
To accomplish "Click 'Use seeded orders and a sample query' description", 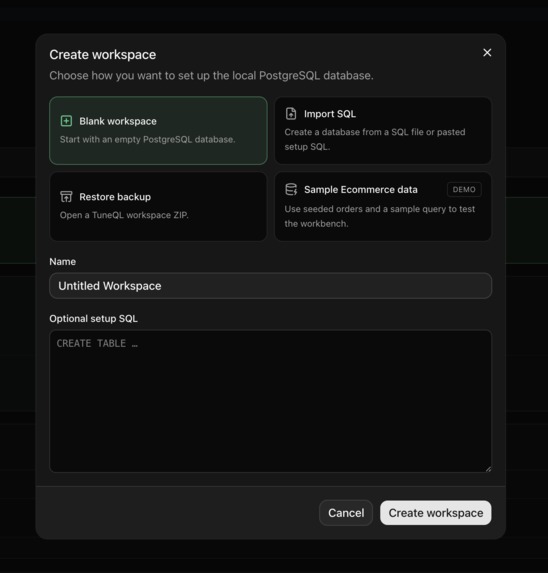I will (380, 216).
